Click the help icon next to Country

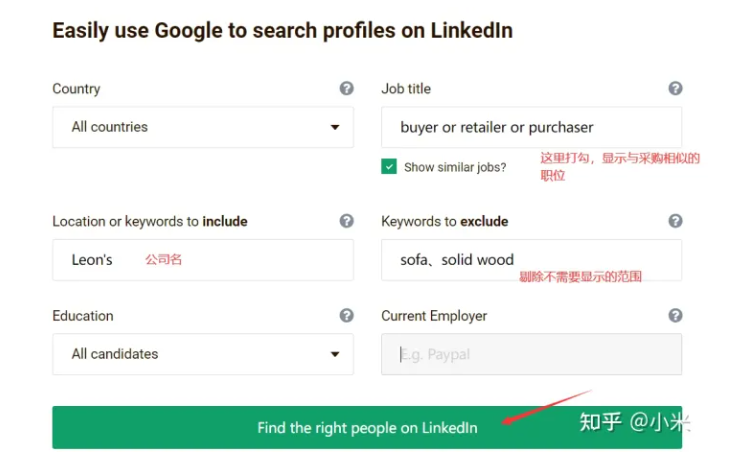point(346,88)
